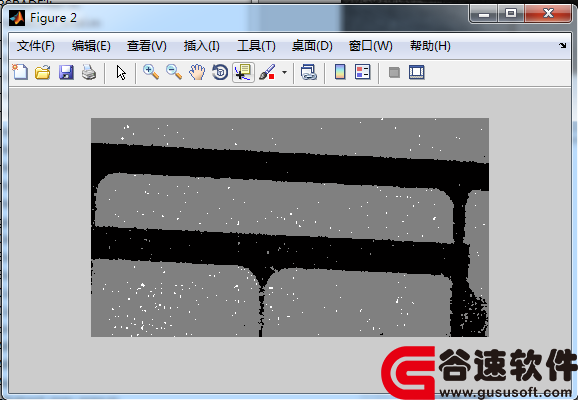This screenshot has height=400, width=578.
Task: Close the Figure 2 window
Action: (548, 14)
